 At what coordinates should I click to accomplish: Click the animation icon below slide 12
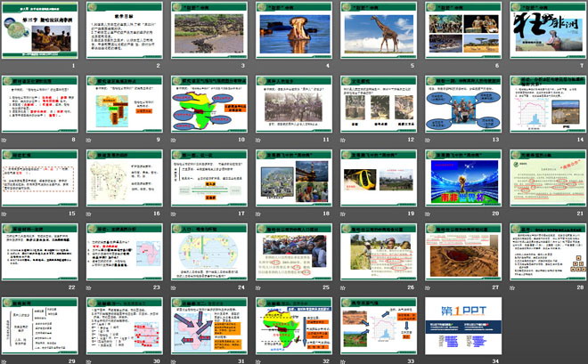coord(343,141)
